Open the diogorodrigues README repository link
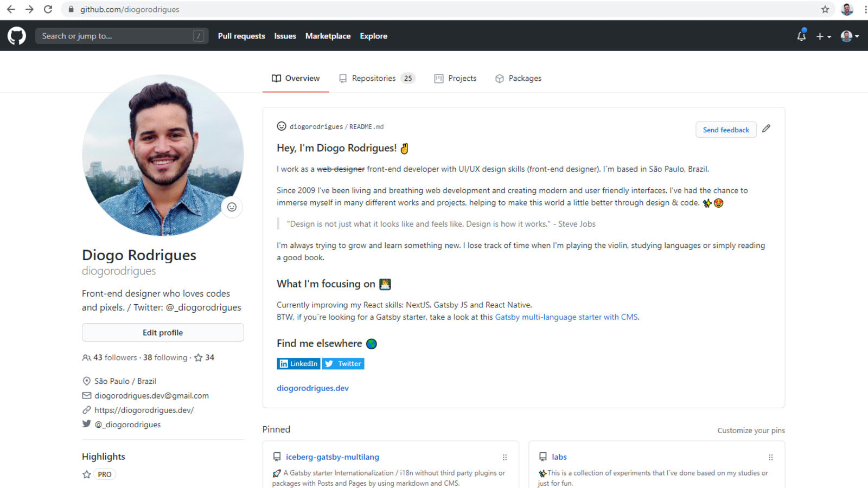Viewport: 868px width, 488px height. (x=316, y=127)
